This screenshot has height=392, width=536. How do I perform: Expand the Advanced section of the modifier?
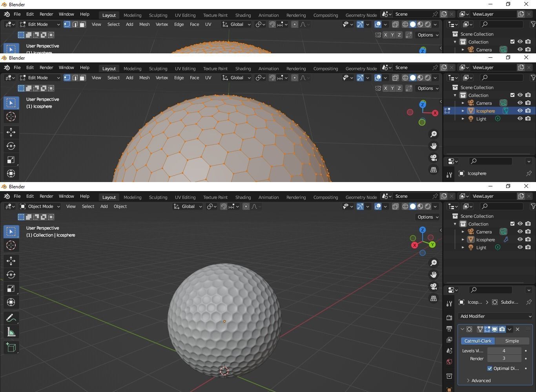coord(480,381)
